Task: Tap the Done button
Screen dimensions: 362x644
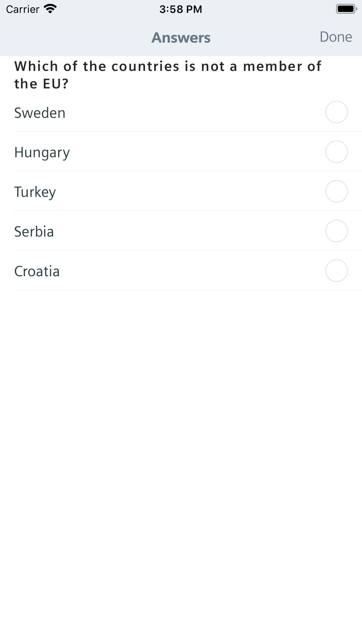Action: coord(336,37)
